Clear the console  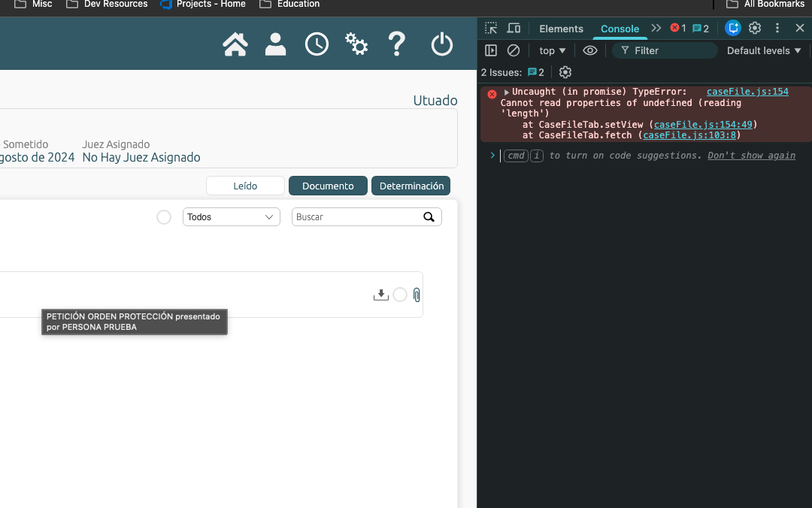point(514,50)
